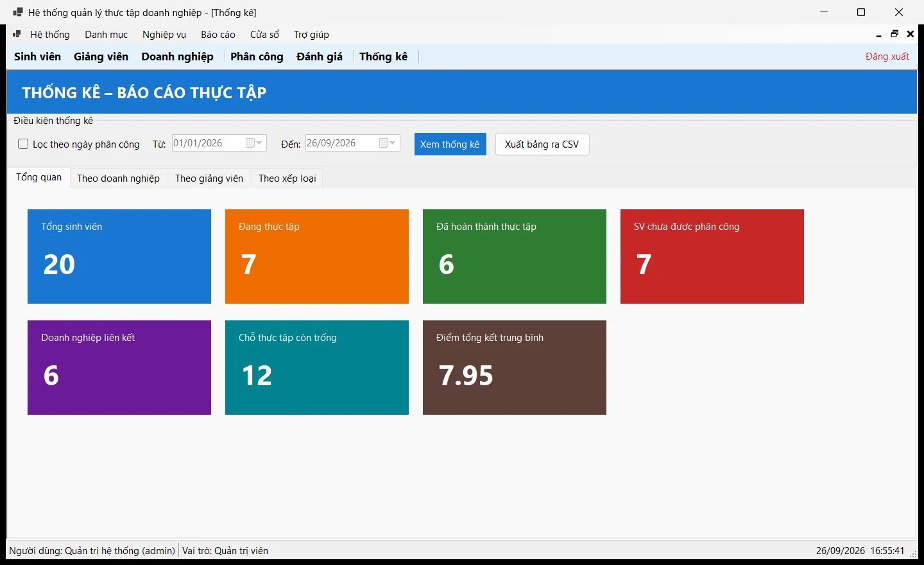Image resolution: width=924 pixels, height=565 pixels.
Task: Click the orange Đang thực tập card
Action: click(x=317, y=257)
